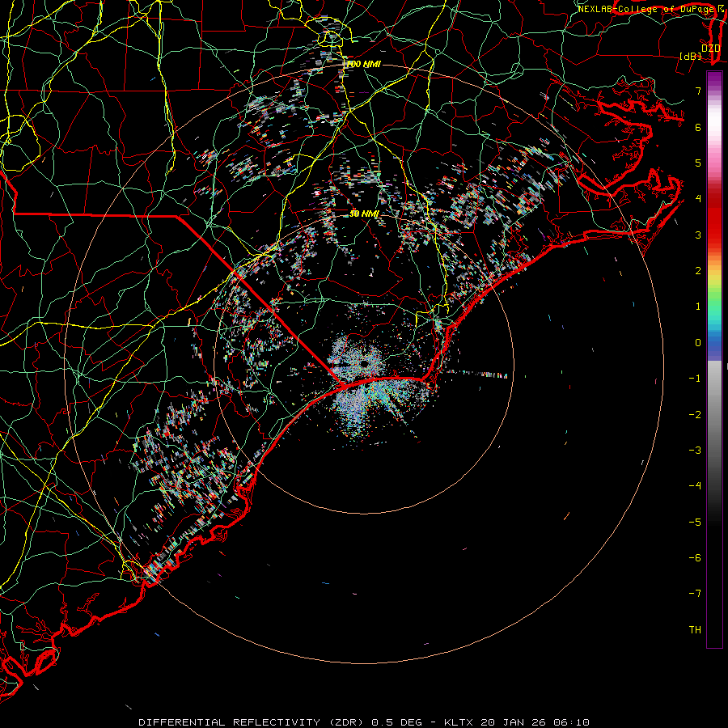Click the -7 value on the color scale
The height and width of the screenshot is (728, 728).
[695, 594]
